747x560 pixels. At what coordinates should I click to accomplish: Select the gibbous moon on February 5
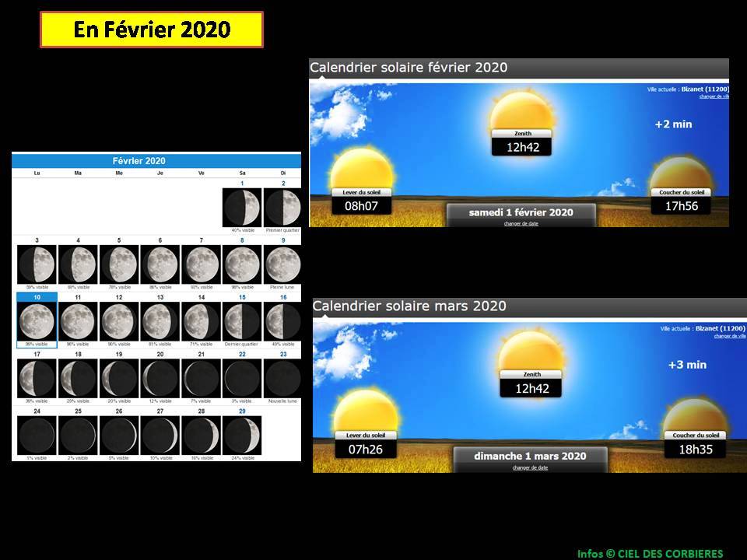pos(119,264)
